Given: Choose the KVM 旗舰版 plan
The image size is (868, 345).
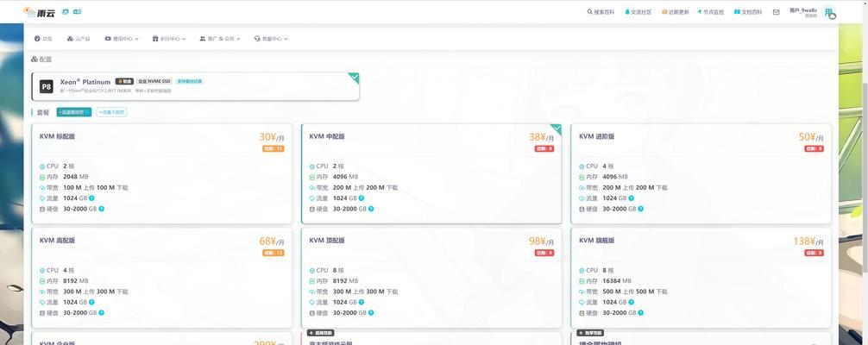Looking at the screenshot, I should pyautogui.click(x=701, y=278).
